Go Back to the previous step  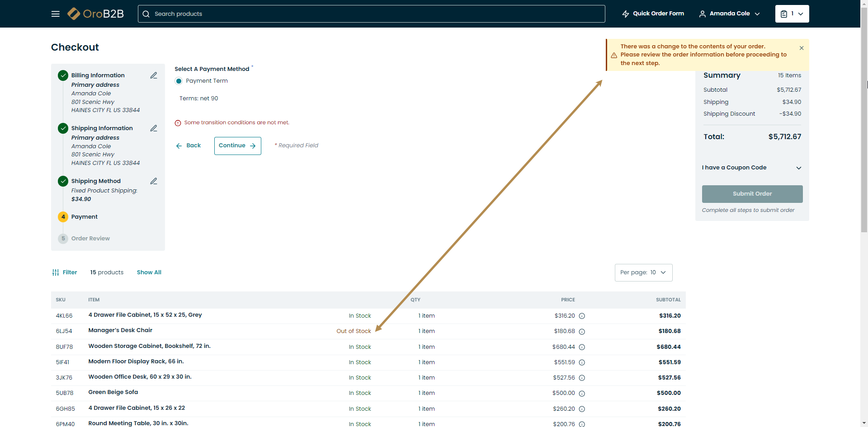click(189, 145)
